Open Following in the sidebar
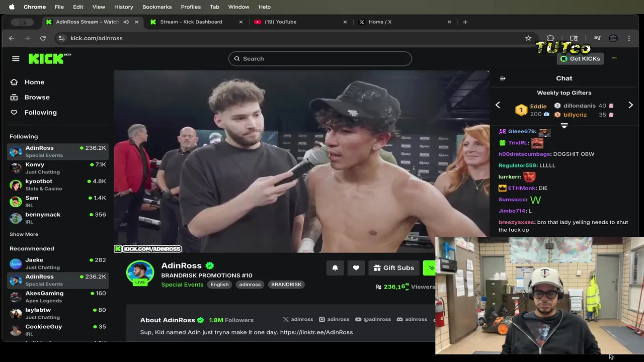644x362 pixels. tap(34, 112)
